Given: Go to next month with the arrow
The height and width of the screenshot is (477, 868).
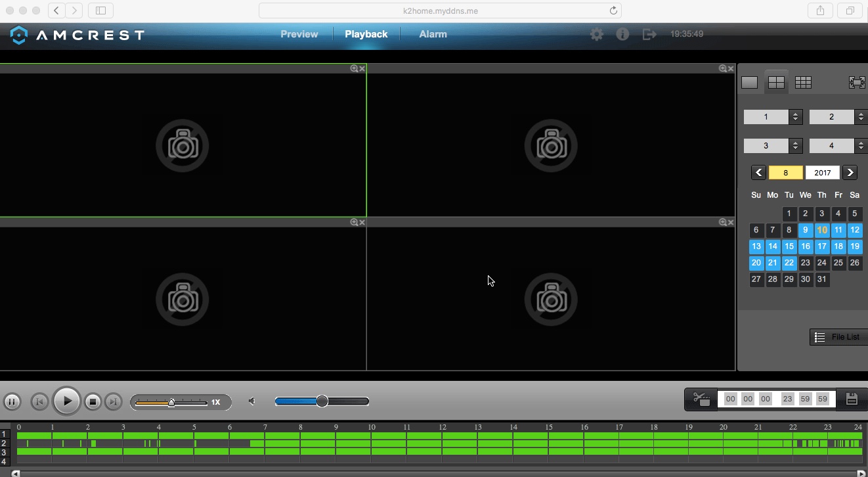Looking at the screenshot, I should coord(850,173).
